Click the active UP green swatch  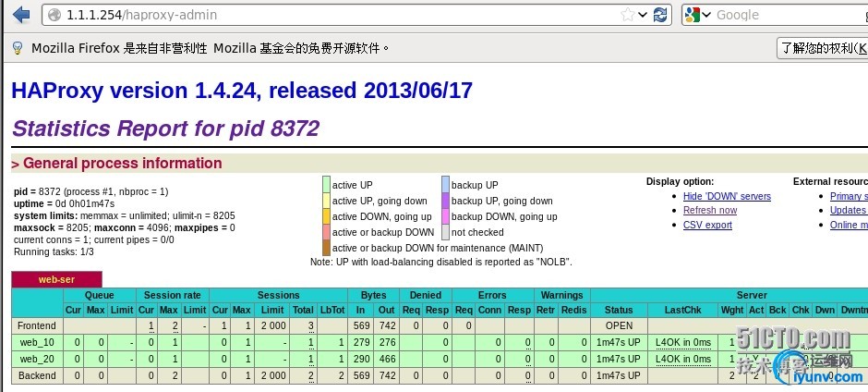click(327, 185)
